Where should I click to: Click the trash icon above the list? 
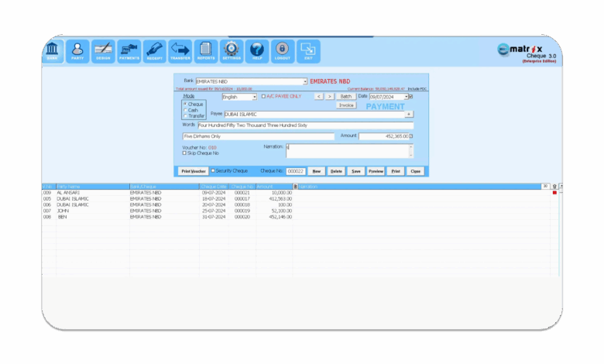tap(554, 187)
